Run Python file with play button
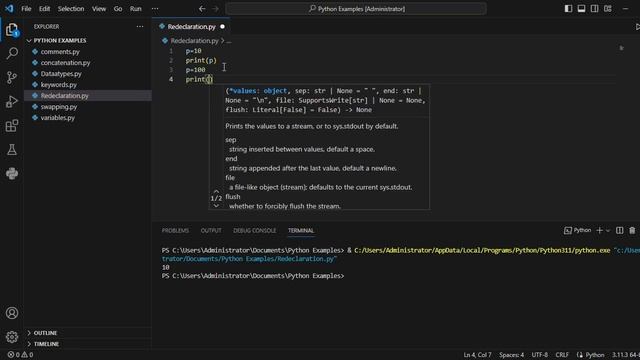Image resolution: width=640 pixels, height=360 pixels. tap(637, 27)
